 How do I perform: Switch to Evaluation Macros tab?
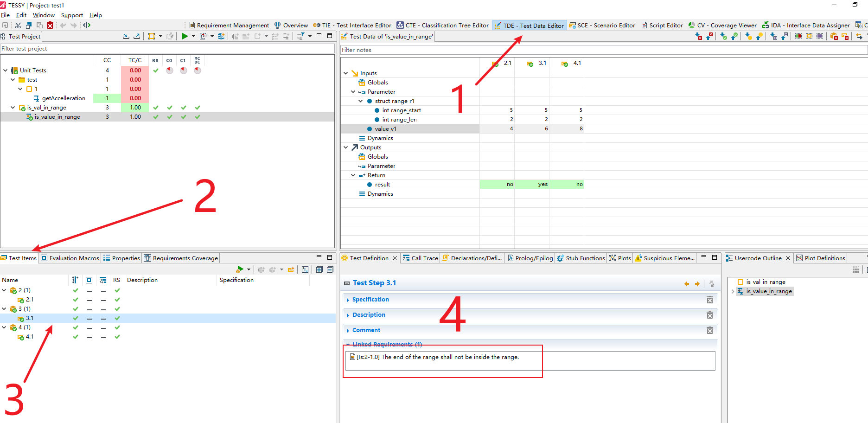tap(70, 258)
